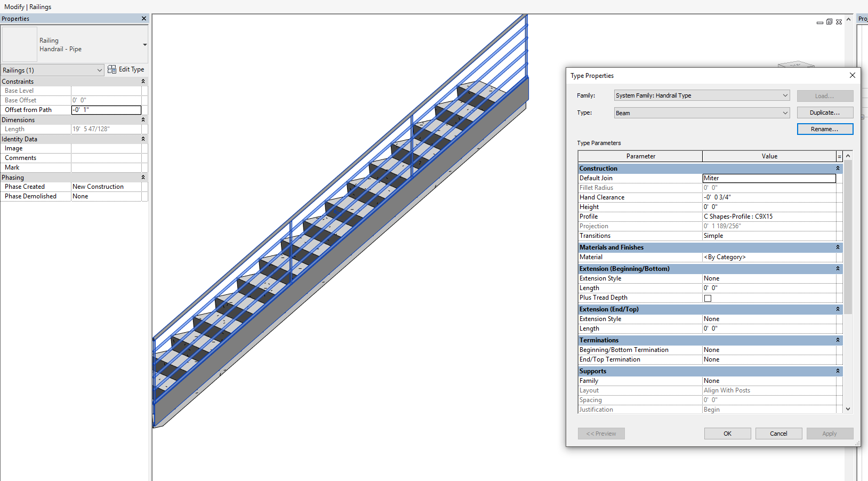Click the Default Join value field
The image size is (868, 481).
pyautogui.click(x=769, y=178)
